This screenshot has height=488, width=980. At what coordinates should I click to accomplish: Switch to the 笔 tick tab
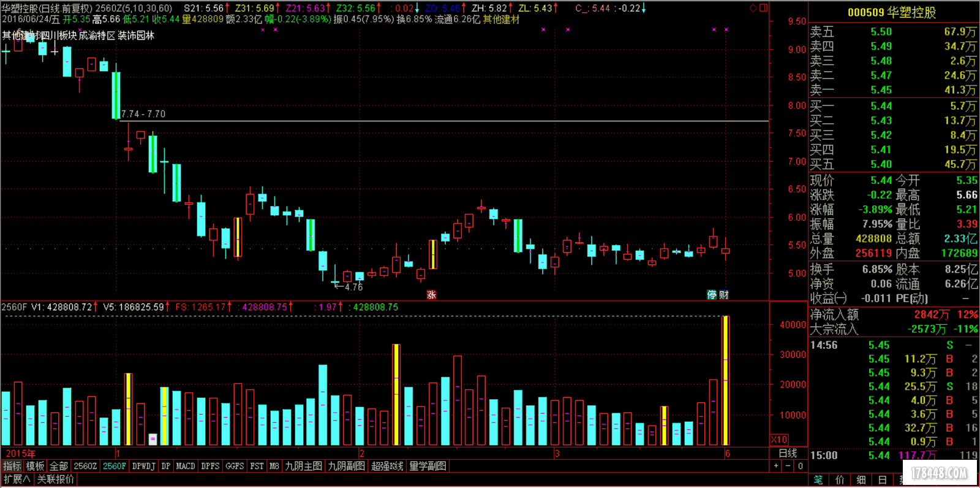819,479
